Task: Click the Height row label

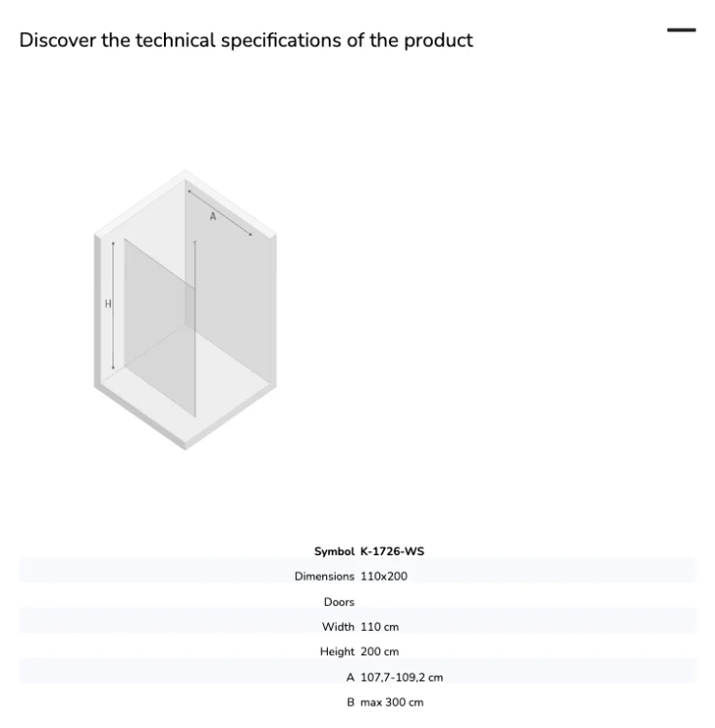Action: click(337, 652)
